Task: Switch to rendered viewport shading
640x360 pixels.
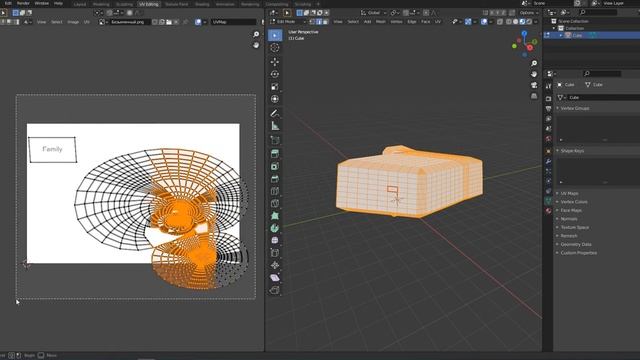Action: pyautogui.click(x=529, y=22)
